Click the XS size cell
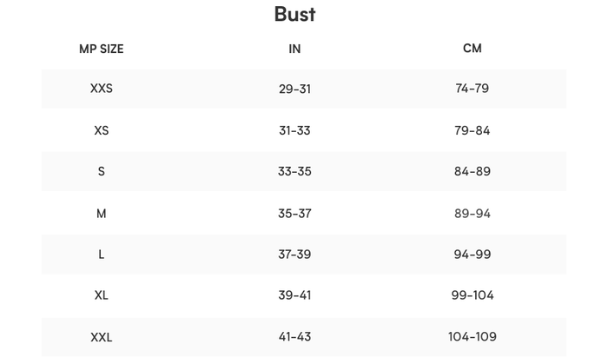This screenshot has height=364, width=608. tap(102, 130)
